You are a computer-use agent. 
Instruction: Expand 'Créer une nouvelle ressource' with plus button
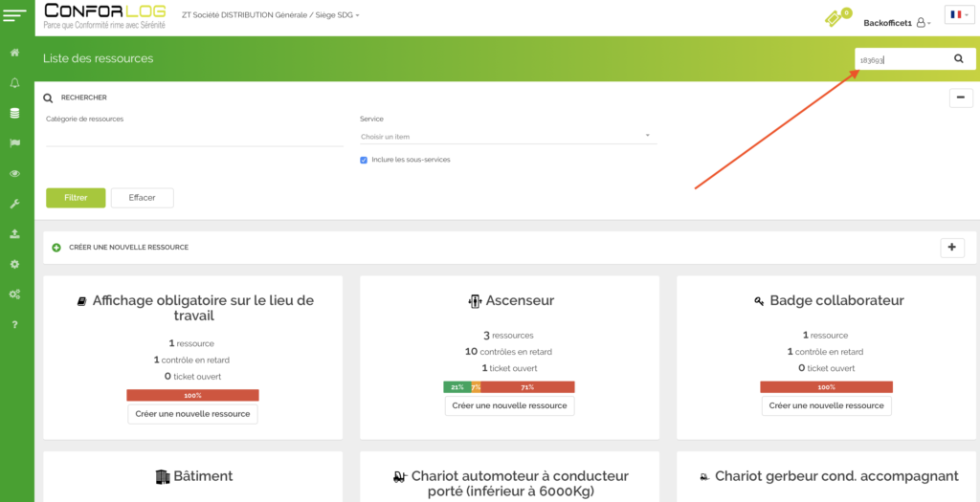pos(952,247)
